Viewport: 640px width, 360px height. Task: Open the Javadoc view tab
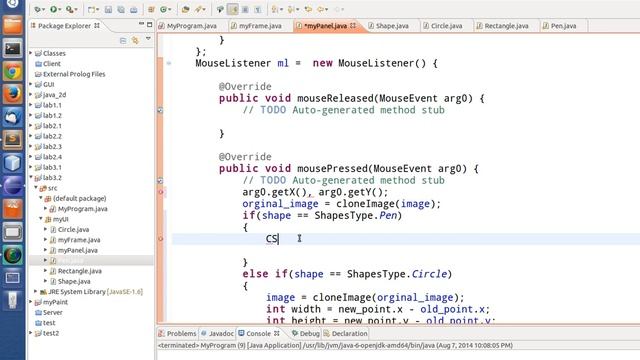tap(218, 333)
